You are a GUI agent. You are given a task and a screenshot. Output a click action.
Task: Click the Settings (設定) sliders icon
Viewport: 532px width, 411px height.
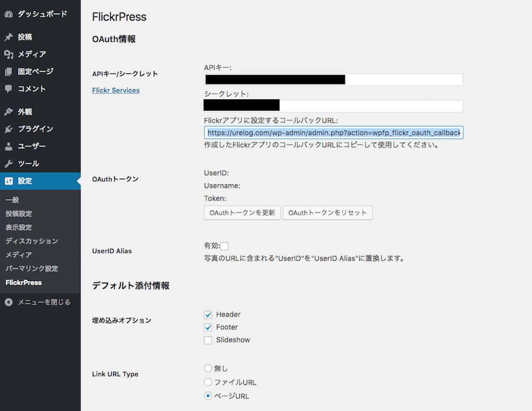(8, 181)
